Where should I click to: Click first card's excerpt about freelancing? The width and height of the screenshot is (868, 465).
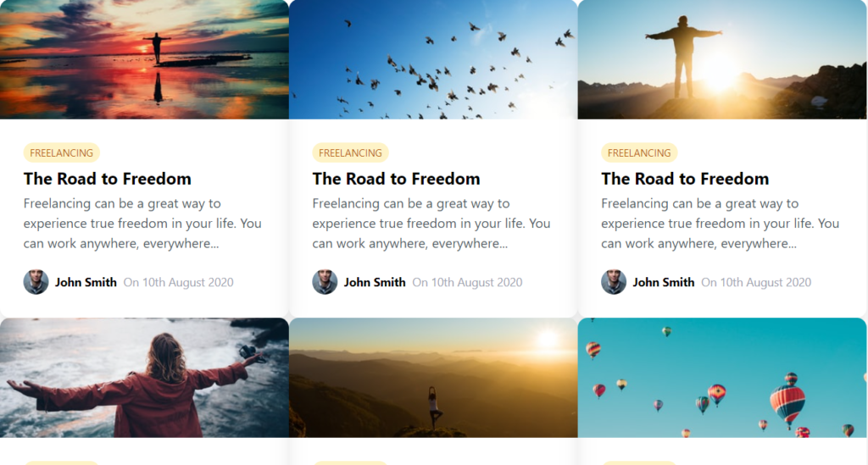(x=142, y=224)
